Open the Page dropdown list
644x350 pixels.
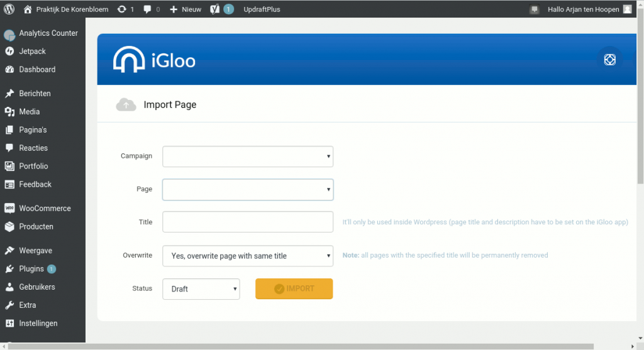click(x=248, y=190)
